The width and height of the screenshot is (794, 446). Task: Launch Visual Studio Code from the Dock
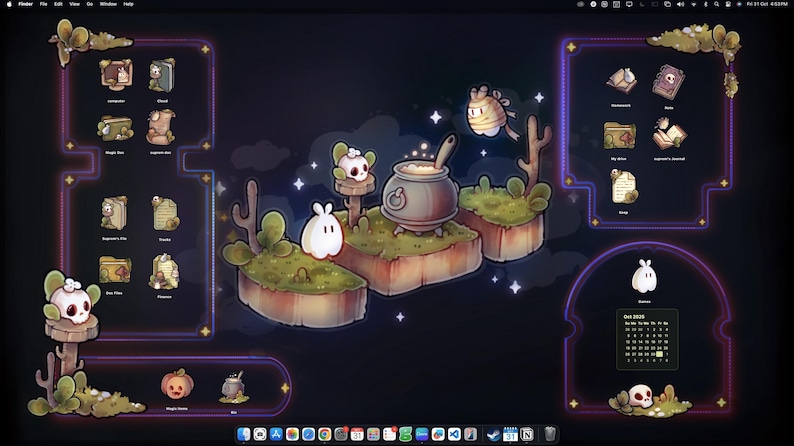click(454, 434)
